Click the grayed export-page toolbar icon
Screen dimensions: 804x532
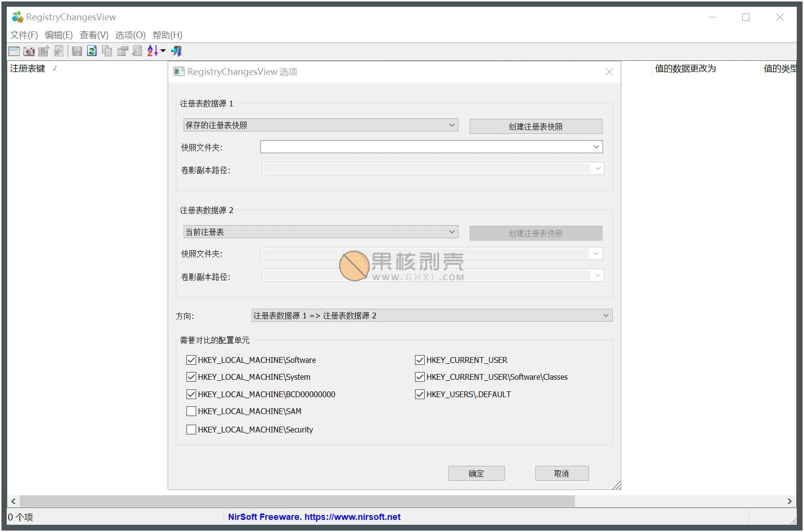point(59,51)
